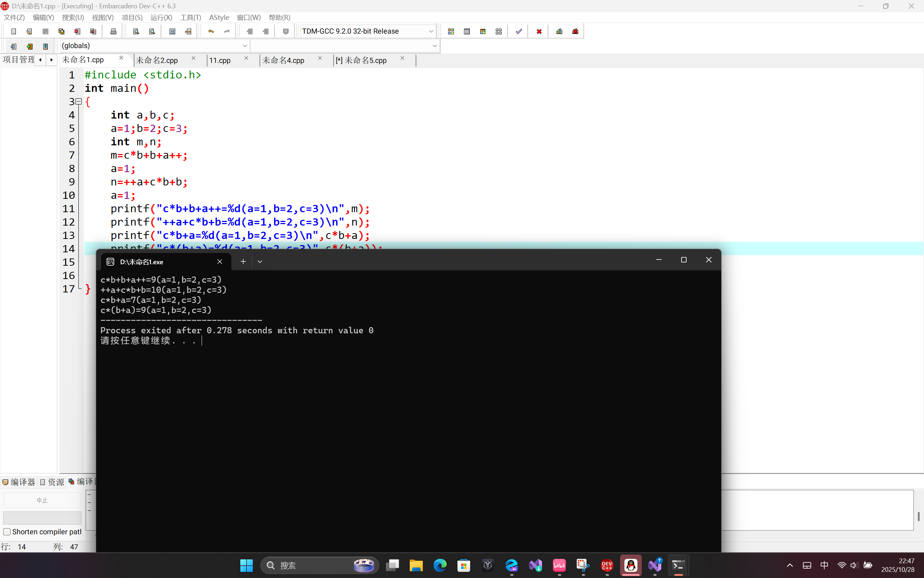Click the Find magnifier toolbar icon
Screen dimensions: 924x578
click(x=136, y=31)
